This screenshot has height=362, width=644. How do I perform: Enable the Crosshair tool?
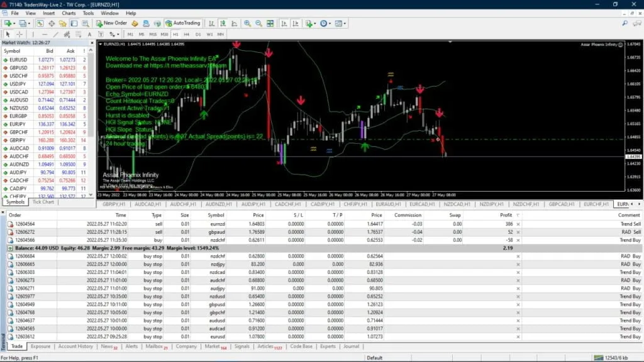click(19, 33)
